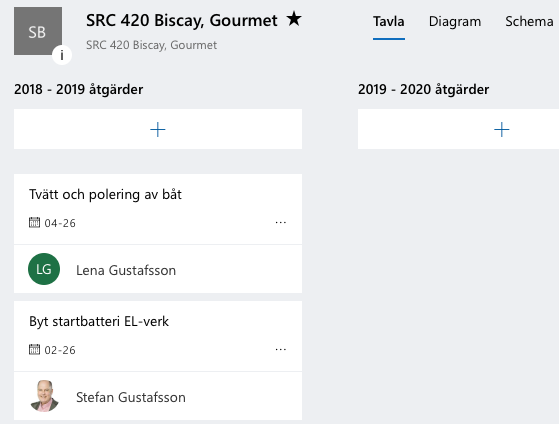Screen dimensions: 559x424
Task: Switch to the Schema tab
Action: [x=529, y=21]
